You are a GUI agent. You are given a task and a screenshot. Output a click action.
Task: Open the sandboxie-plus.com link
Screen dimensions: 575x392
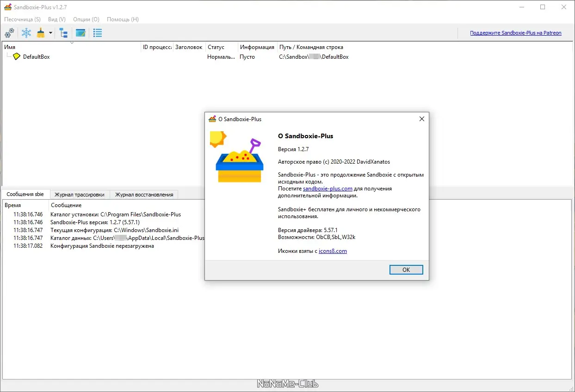point(328,189)
